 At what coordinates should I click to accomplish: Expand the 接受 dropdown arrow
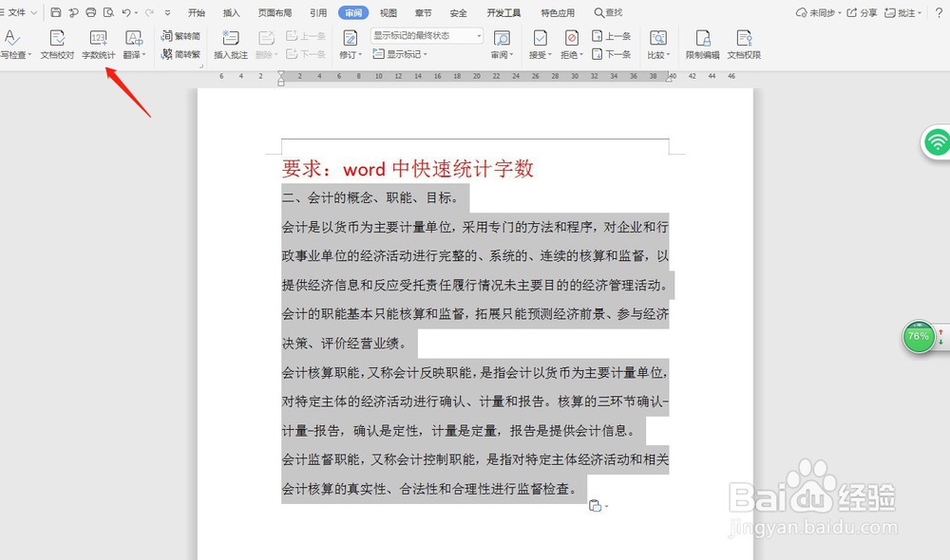pyautogui.click(x=549, y=54)
